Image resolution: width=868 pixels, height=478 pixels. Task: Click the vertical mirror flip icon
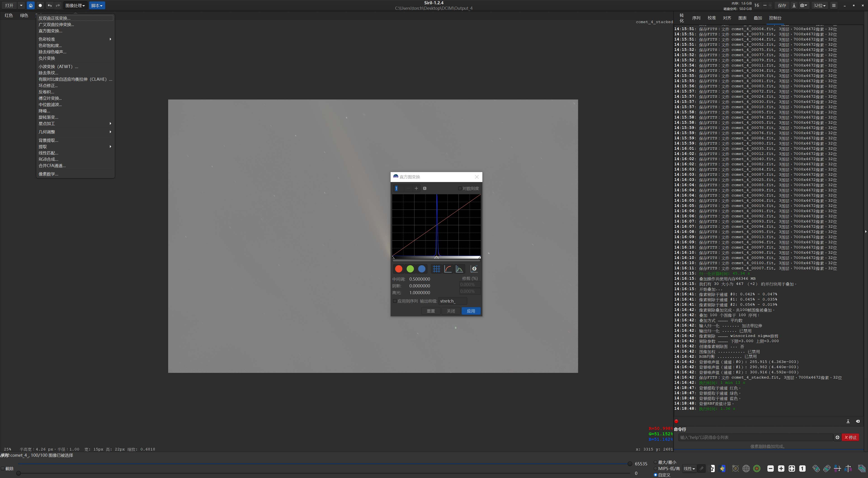point(837,469)
